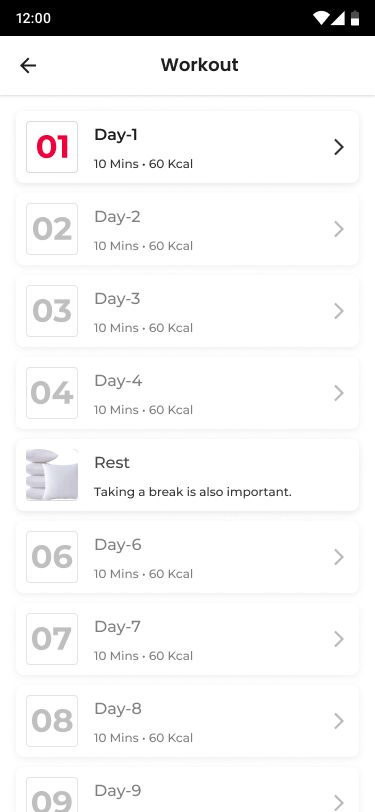Expand Day-1 with its chevron arrow

(x=339, y=147)
